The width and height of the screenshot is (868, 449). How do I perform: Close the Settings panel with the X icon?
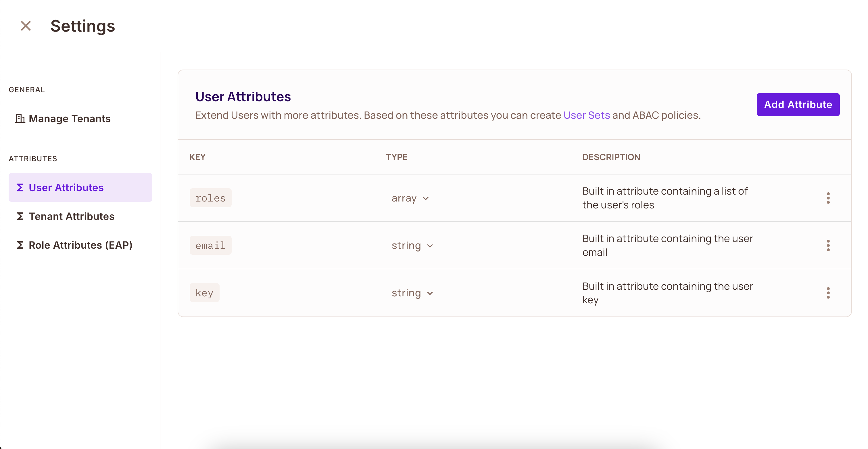tap(25, 26)
